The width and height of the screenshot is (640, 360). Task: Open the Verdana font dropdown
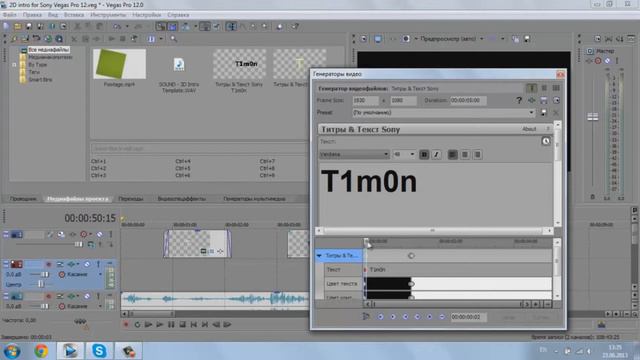[x=386, y=154]
